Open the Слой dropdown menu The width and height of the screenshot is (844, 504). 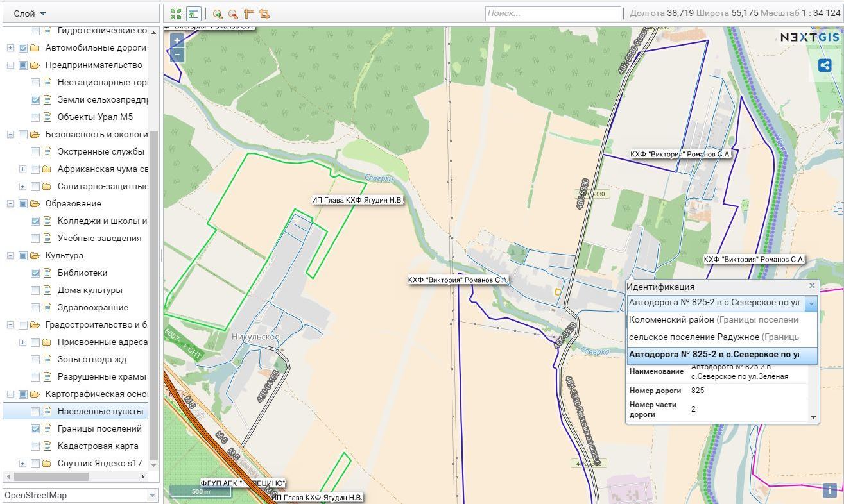click(26, 12)
